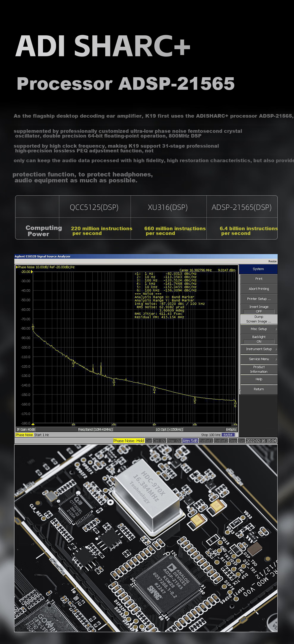This screenshot has height=644, width=294.
Task: Click the 'LO Opt [<150kHz]' readout
Action: (169, 430)
